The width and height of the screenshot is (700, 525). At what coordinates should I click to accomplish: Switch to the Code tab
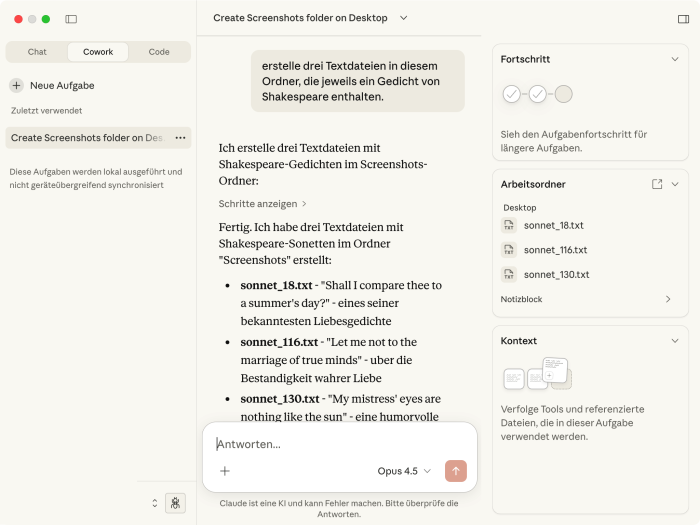coord(159,52)
